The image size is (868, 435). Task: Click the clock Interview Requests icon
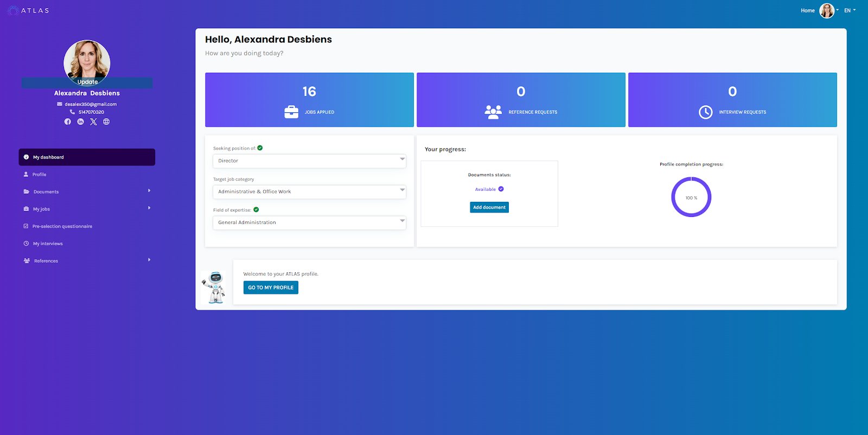[x=705, y=112]
